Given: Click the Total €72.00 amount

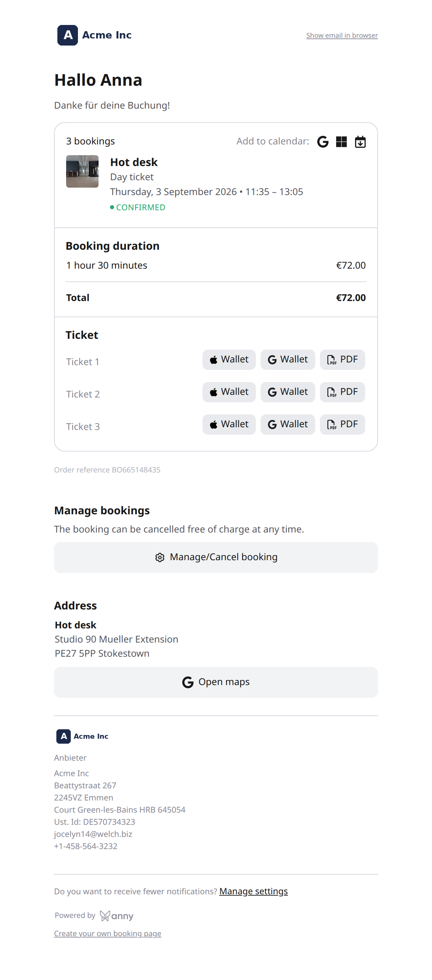Looking at the screenshot, I should (351, 298).
